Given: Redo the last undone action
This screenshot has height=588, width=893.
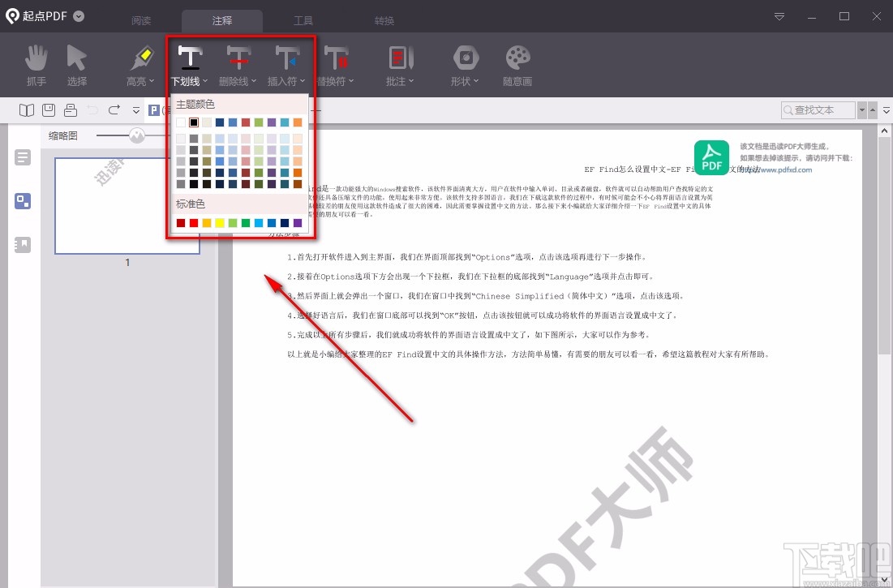Looking at the screenshot, I should 114,109.
